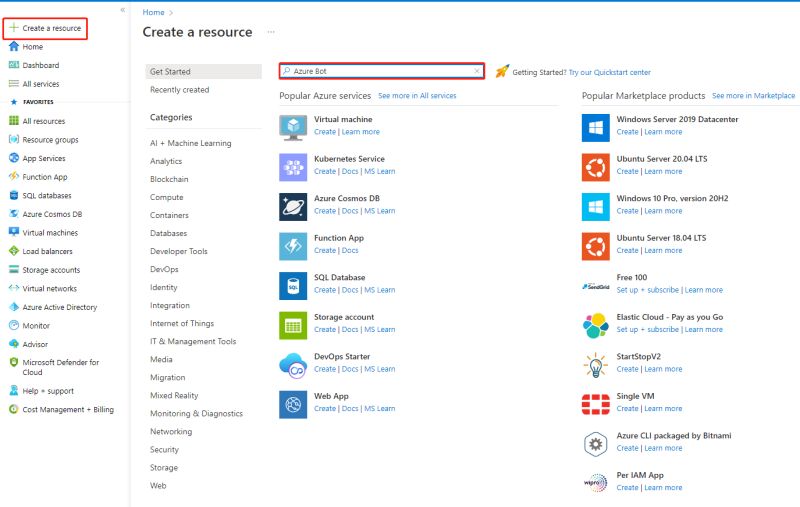Click Try our Quickstart center link
This screenshot has width=800, height=507.
click(610, 72)
